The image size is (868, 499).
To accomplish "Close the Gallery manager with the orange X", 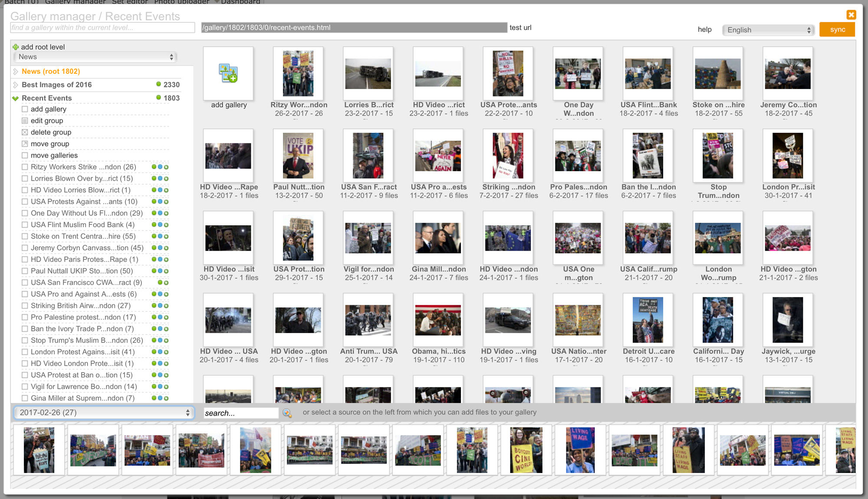I will click(x=851, y=15).
